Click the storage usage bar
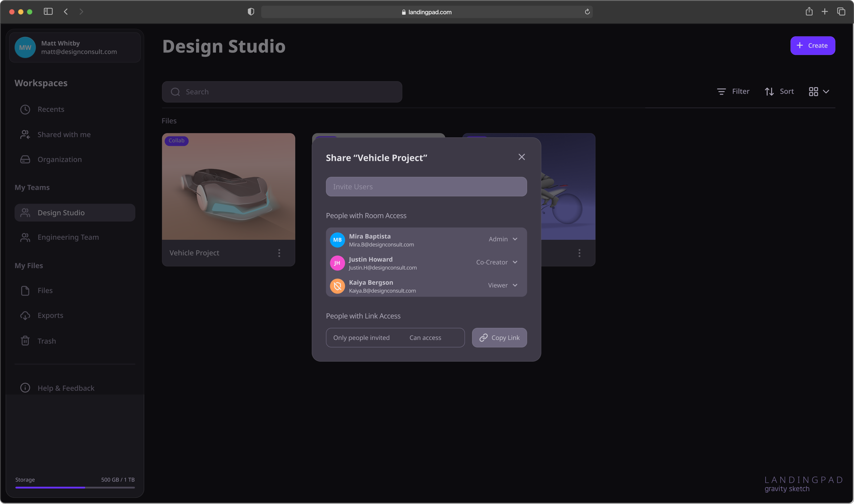Image resolution: width=854 pixels, height=504 pixels. click(x=75, y=487)
